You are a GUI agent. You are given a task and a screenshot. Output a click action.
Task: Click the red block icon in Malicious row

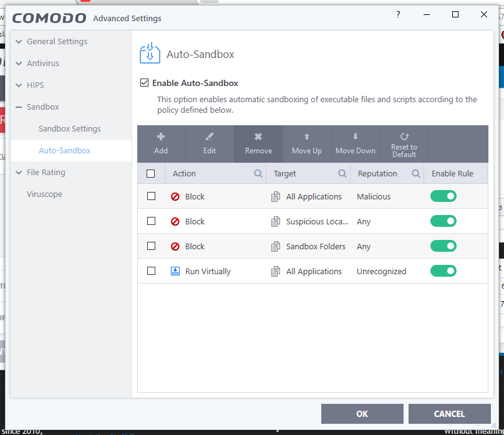(175, 196)
